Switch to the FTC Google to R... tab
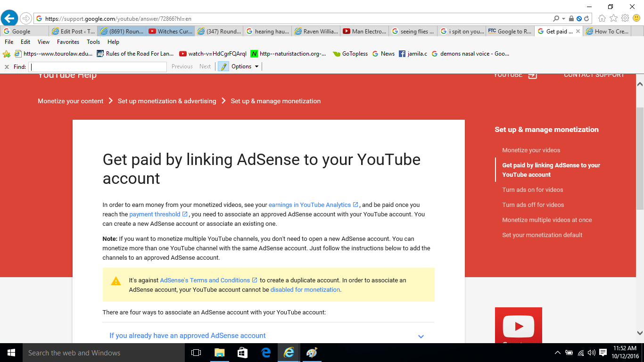 tap(510, 32)
